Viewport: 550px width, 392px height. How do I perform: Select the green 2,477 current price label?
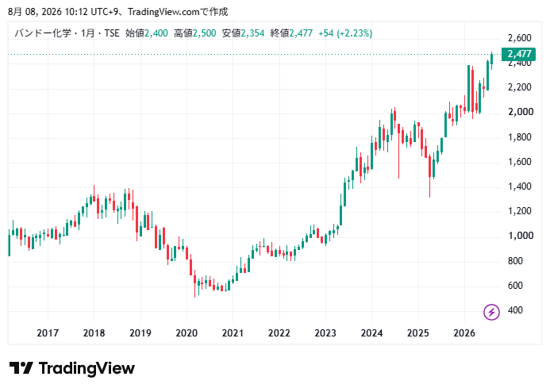[x=518, y=54]
